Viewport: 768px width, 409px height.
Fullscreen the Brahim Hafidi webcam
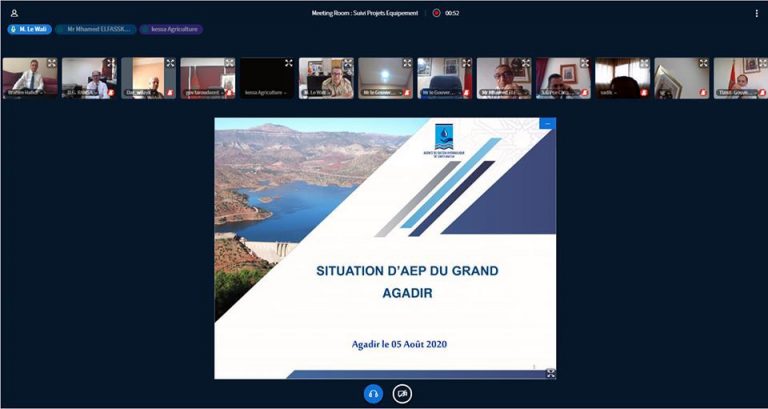tap(52, 63)
